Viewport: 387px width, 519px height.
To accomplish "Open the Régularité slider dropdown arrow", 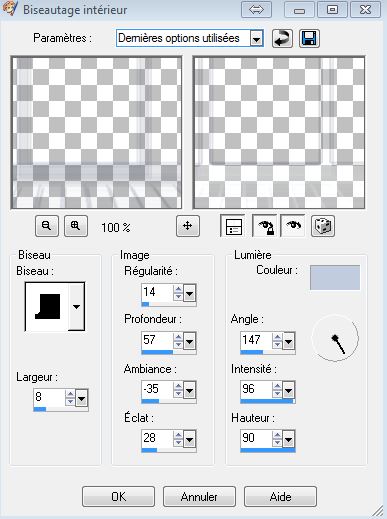I will pyautogui.click(x=189, y=294).
